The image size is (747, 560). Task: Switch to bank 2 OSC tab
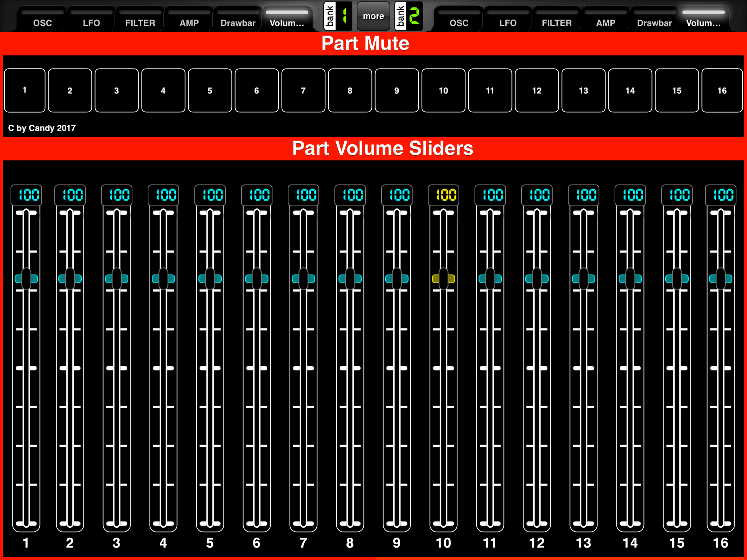pyautogui.click(x=459, y=19)
